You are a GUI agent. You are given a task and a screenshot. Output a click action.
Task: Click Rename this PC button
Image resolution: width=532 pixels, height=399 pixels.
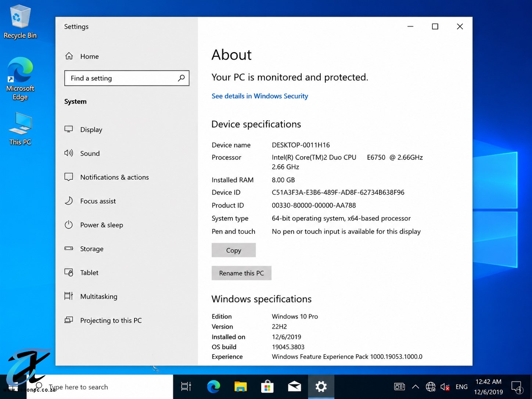241,273
